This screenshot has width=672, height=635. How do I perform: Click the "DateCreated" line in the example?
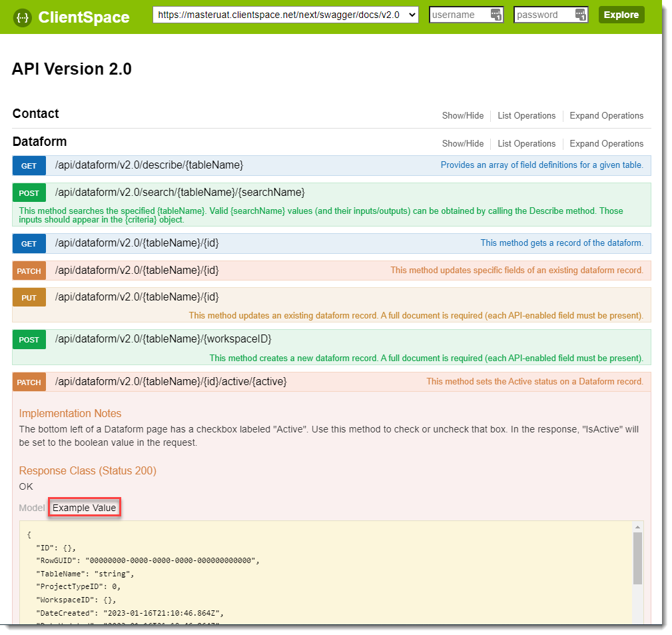click(x=130, y=613)
